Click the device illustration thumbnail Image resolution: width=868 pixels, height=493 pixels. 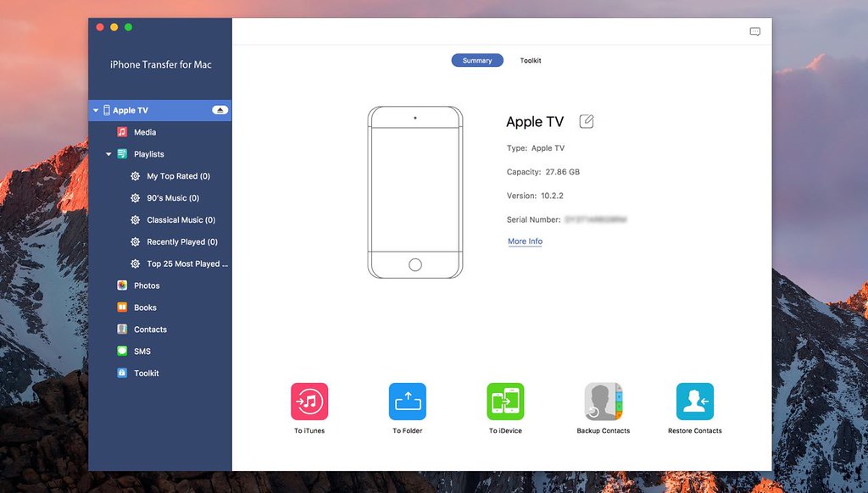tap(415, 192)
